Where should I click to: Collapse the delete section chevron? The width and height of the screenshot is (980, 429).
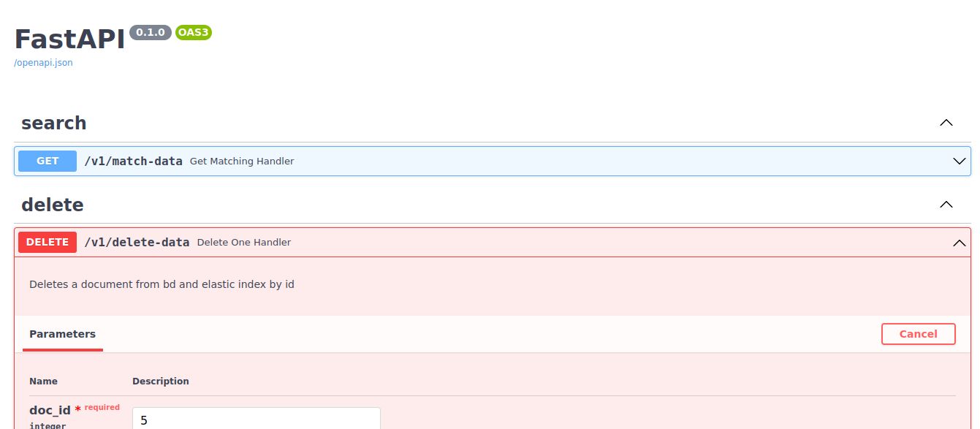(x=946, y=205)
